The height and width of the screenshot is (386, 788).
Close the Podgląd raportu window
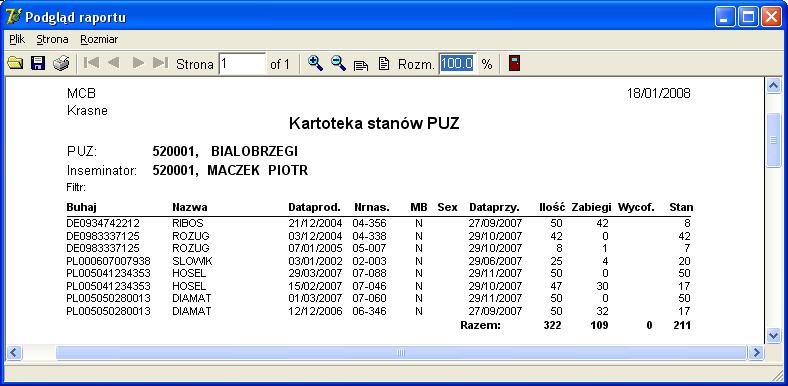tap(770, 17)
